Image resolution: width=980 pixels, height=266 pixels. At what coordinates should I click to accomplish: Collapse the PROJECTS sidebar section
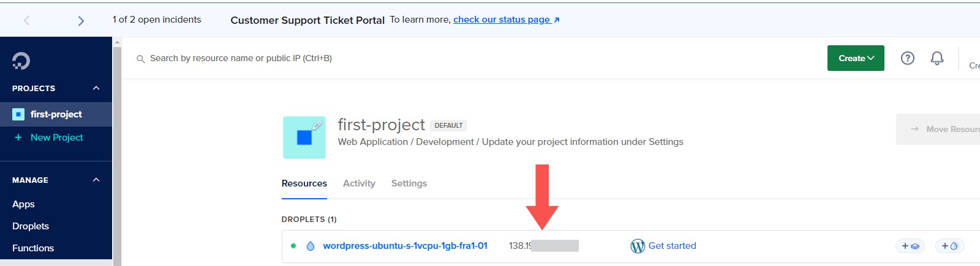[x=96, y=88]
